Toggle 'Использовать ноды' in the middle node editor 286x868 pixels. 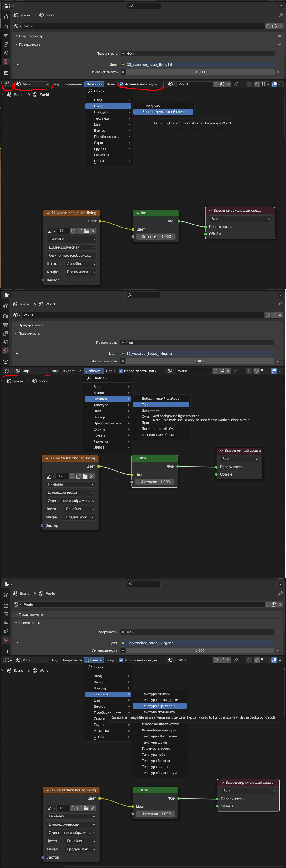pyautogui.click(x=121, y=371)
